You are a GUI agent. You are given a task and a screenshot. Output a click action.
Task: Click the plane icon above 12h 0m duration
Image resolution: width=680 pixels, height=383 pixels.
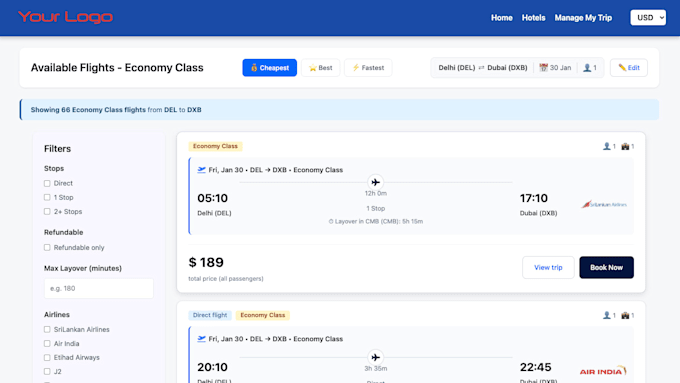376,182
